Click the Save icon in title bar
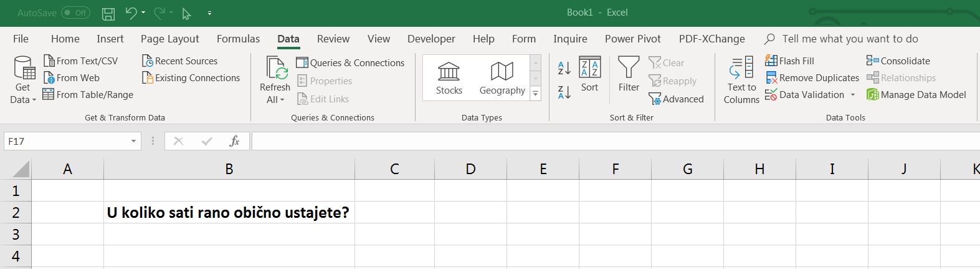The image size is (980, 269). (x=108, y=13)
